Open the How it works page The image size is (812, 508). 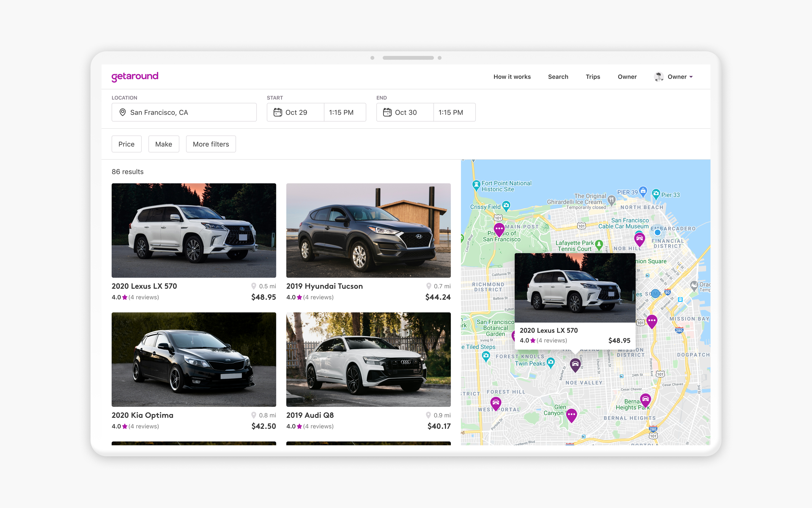point(512,77)
